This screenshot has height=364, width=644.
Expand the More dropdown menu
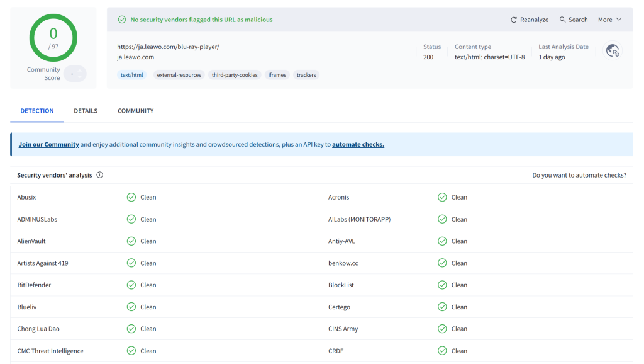click(x=610, y=20)
